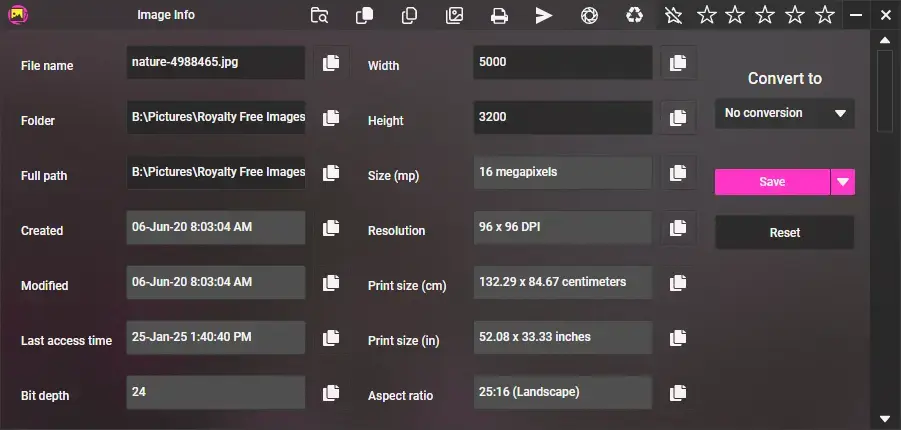The image size is (901, 430).
Task: Click the filled copy files toolbar icon
Action: [x=364, y=15]
